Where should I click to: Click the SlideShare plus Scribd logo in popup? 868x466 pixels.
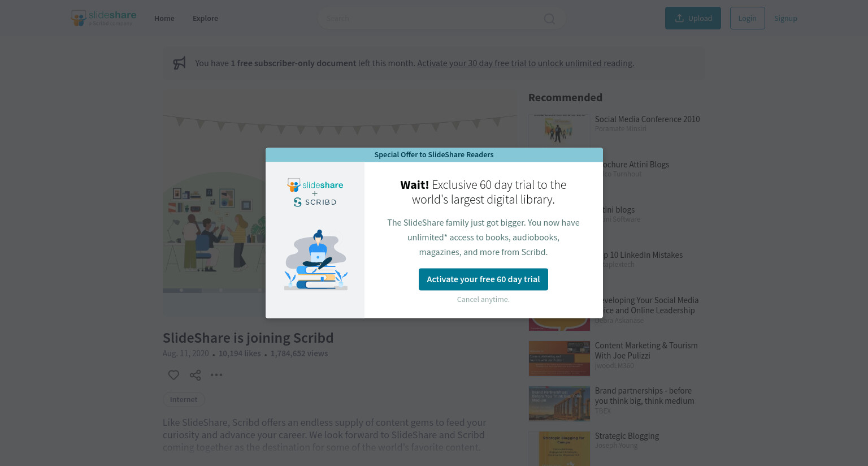(x=315, y=192)
